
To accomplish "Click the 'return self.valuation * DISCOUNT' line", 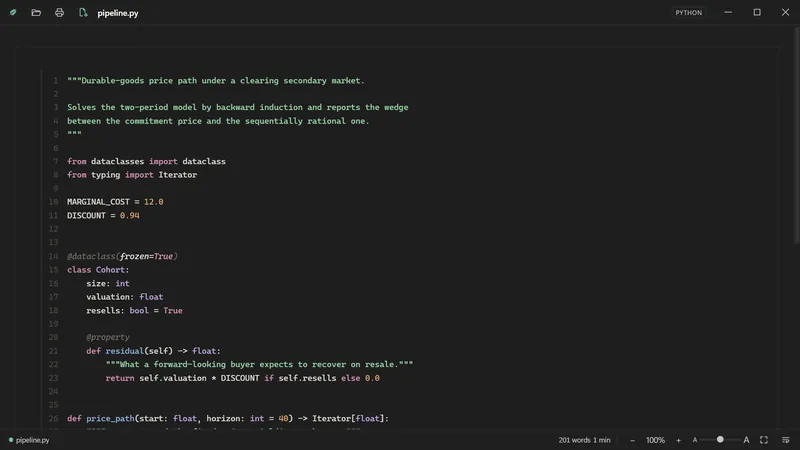I will click(x=242, y=378).
